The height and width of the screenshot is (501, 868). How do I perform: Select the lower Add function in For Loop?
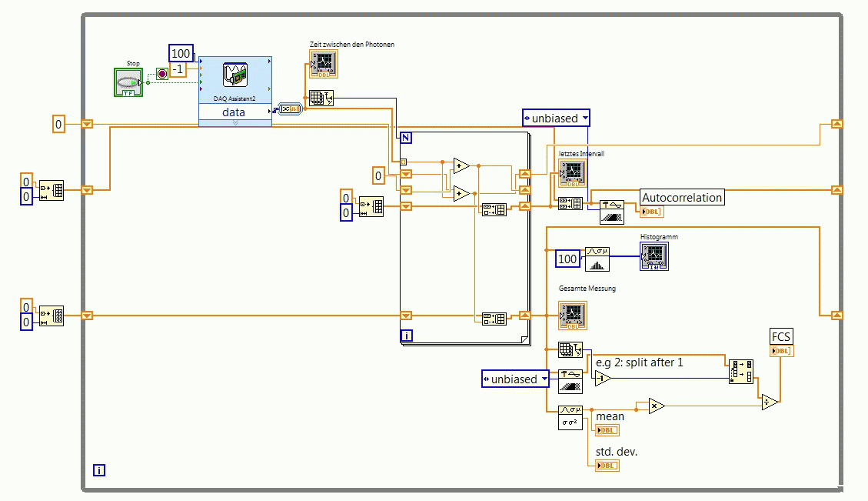461,193
